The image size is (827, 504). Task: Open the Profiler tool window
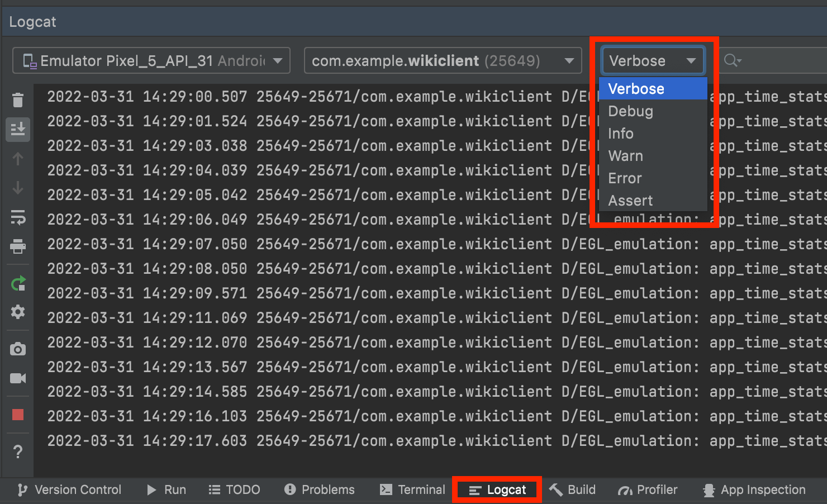648,490
